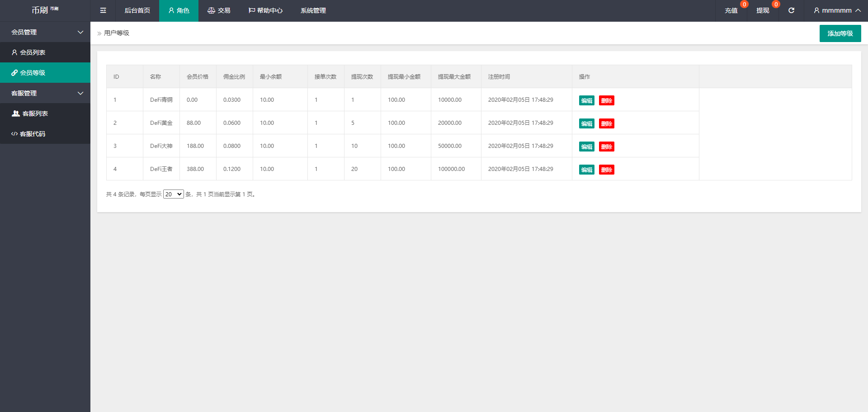
Task: Select 会员等级 sidebar item
Action: click(x=33, y=73)
